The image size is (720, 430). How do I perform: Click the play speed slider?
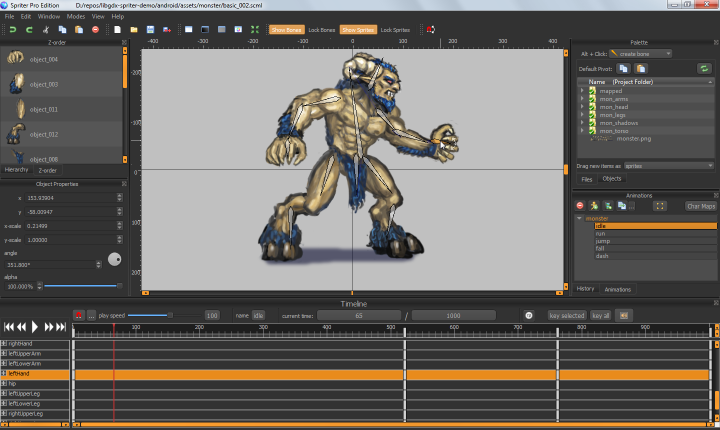(x=164, y=315)
